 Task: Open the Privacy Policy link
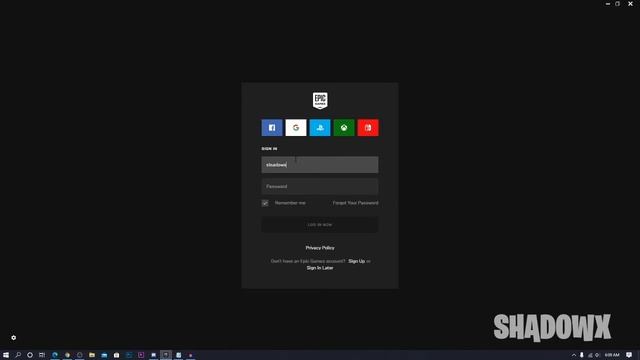pos(320,248)
